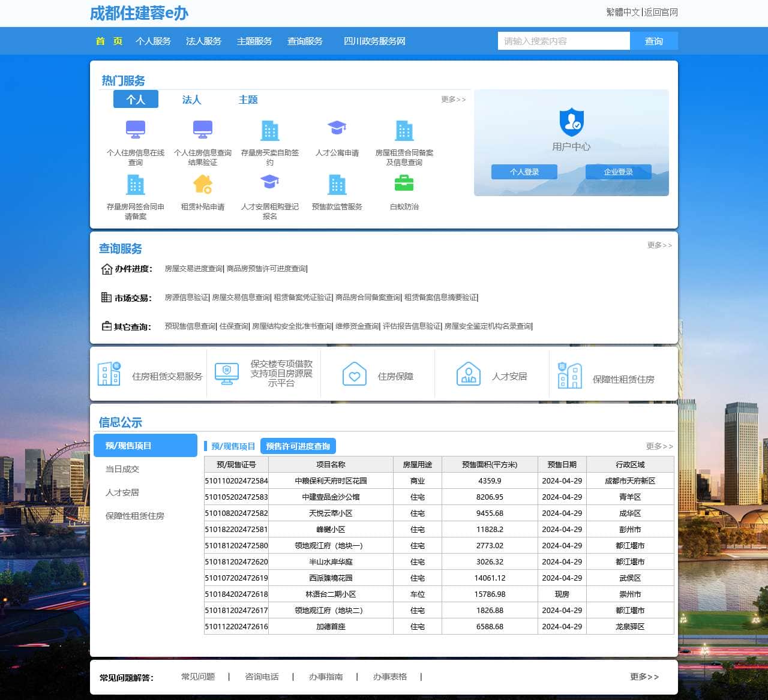The height and width of the screenshot is (700, 768).
Task: Click the 个人住房信息在线查询 monitor icon
Action: click(x=135, y=130)
